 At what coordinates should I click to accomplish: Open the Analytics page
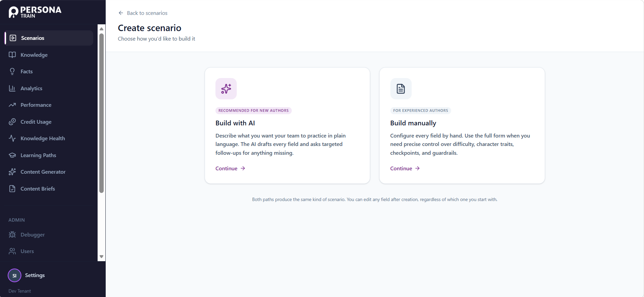(x=49, y=88)
